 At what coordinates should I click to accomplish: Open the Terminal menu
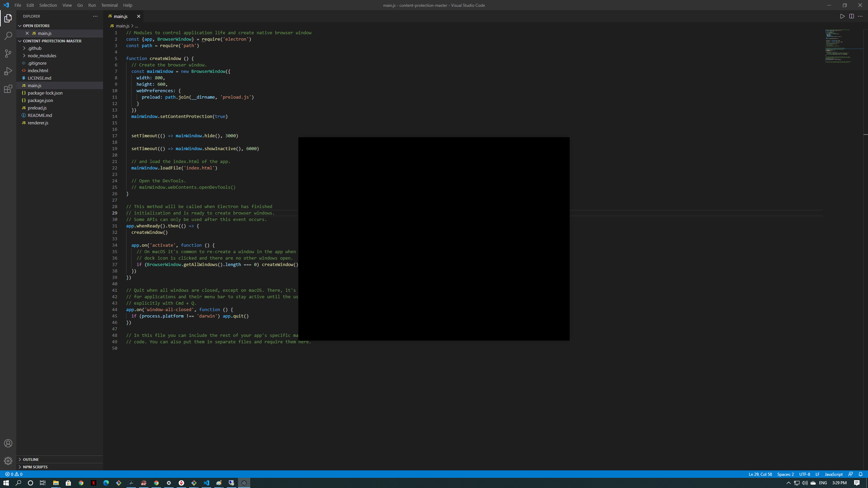coord(110,5)
